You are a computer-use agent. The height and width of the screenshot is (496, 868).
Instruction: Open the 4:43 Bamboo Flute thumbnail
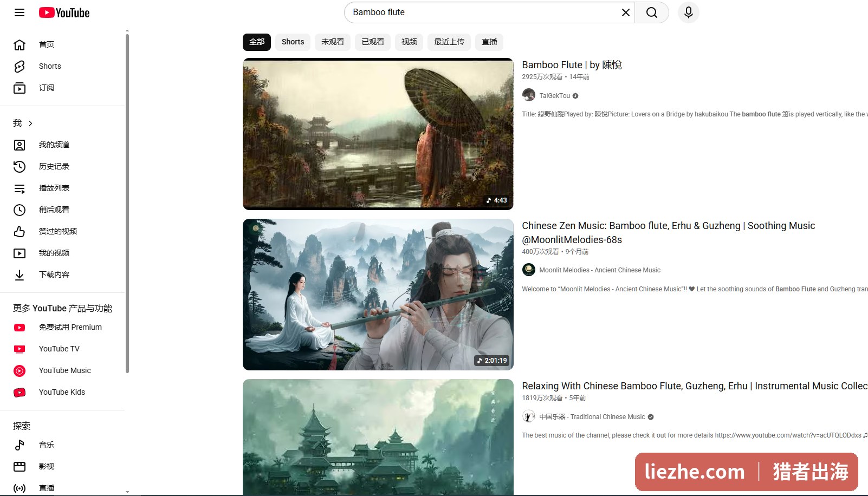(x=378, y=134)
